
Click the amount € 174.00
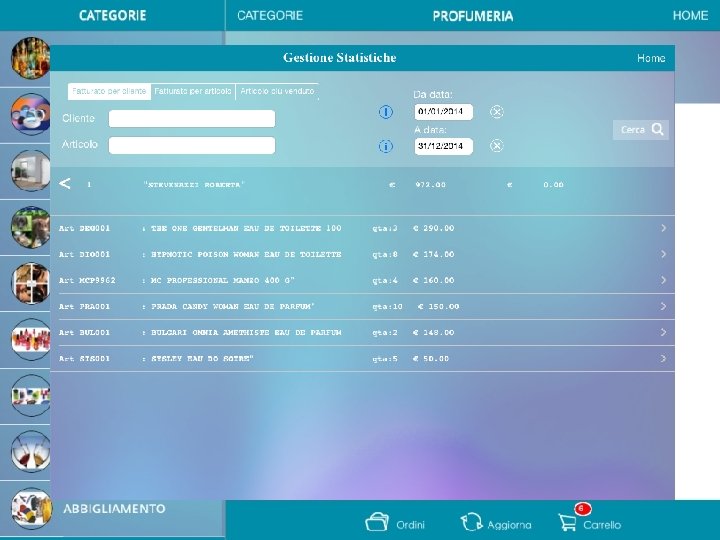point(433,254)
